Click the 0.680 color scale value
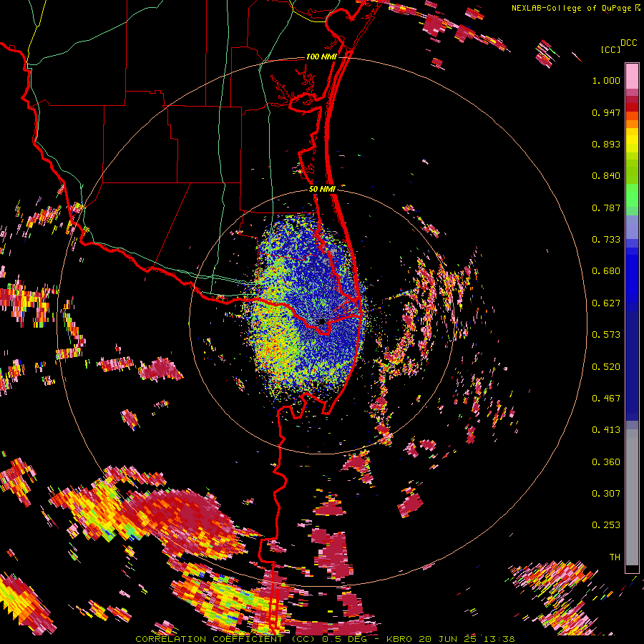The image size is (644, 644). [x=606, y=271]
